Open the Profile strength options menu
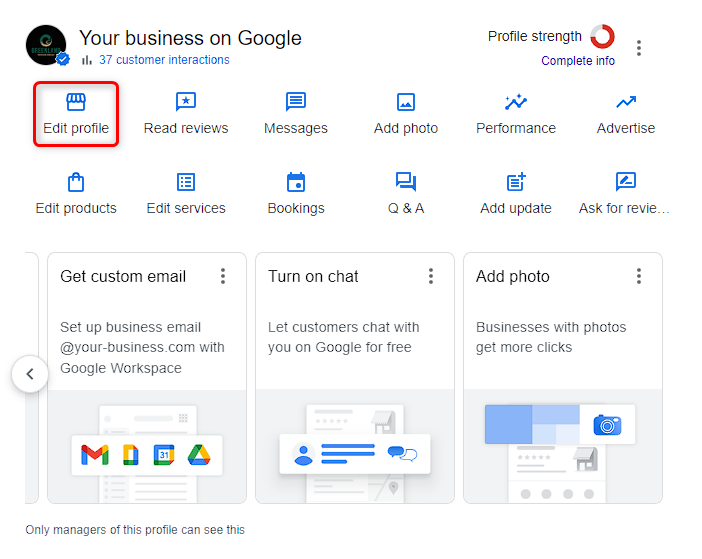702x559 pixels. 639,48
